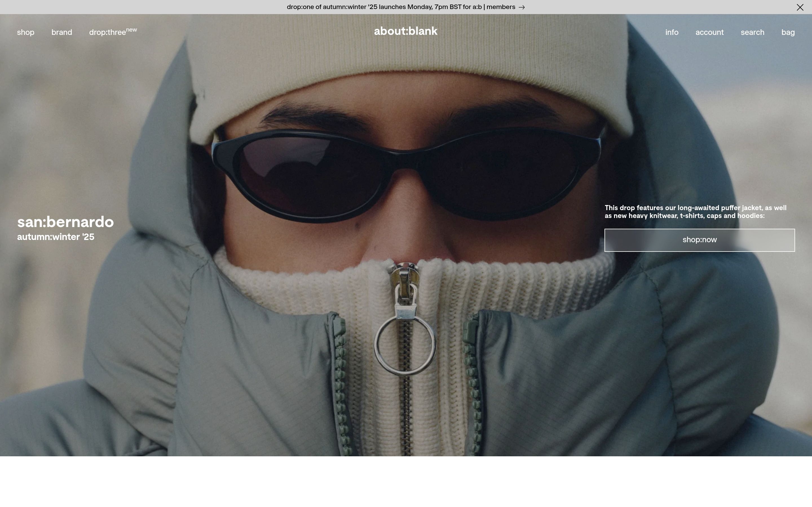Open the info navigation link
The height and width of the screenshot is (507, 812).
point(672,32)
